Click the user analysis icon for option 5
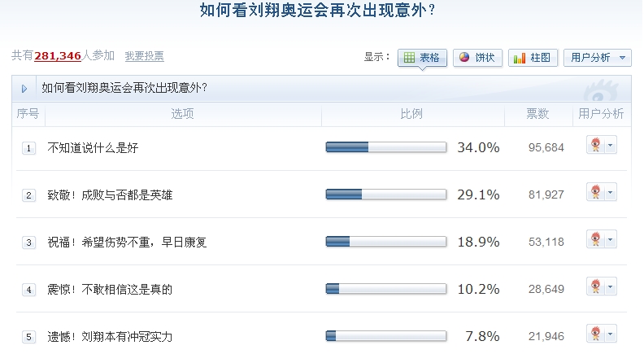The width and height of the screenshot is (644, 354). [x=596, y=334]
